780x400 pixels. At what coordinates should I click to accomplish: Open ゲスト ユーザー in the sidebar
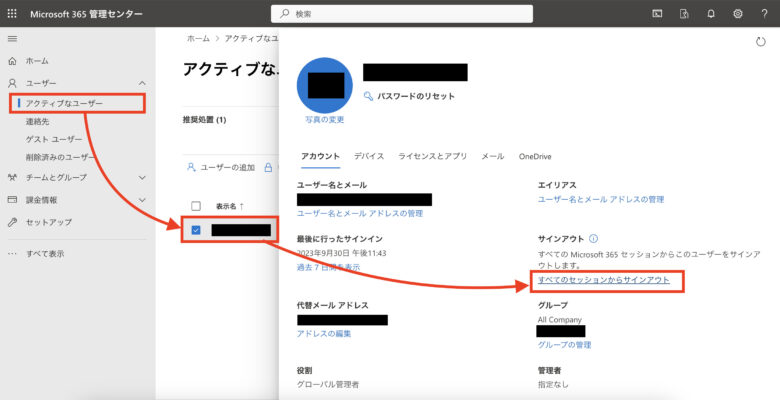point(54,139)
